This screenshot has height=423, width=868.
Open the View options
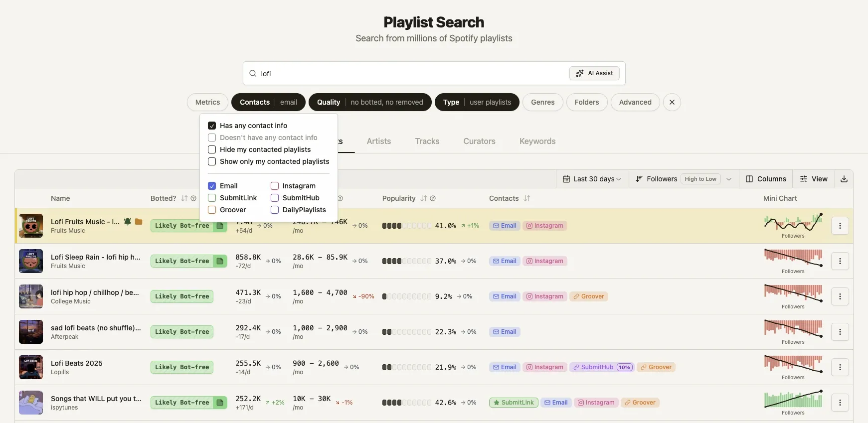[x=814, y=179]
